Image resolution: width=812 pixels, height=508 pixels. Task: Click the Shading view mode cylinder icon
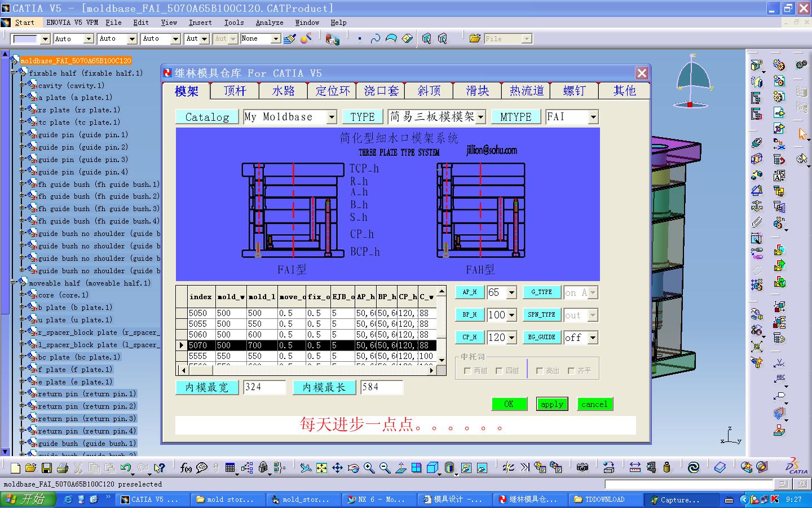(x=449, y=467)
